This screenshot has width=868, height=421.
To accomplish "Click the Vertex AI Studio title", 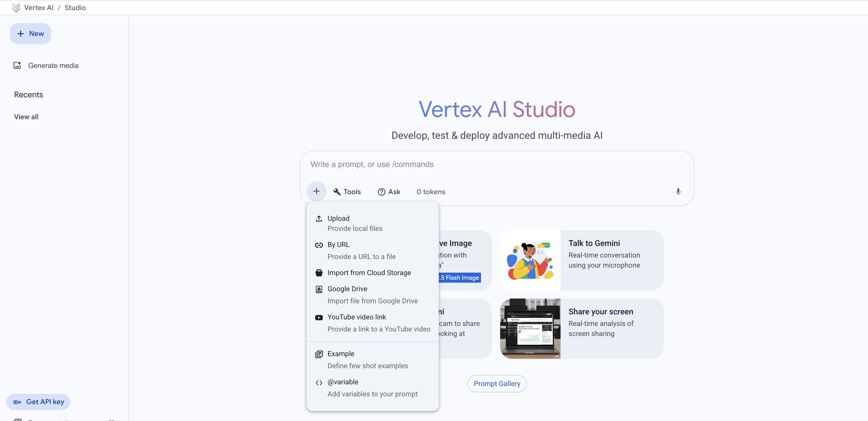I will pos(497,109).
